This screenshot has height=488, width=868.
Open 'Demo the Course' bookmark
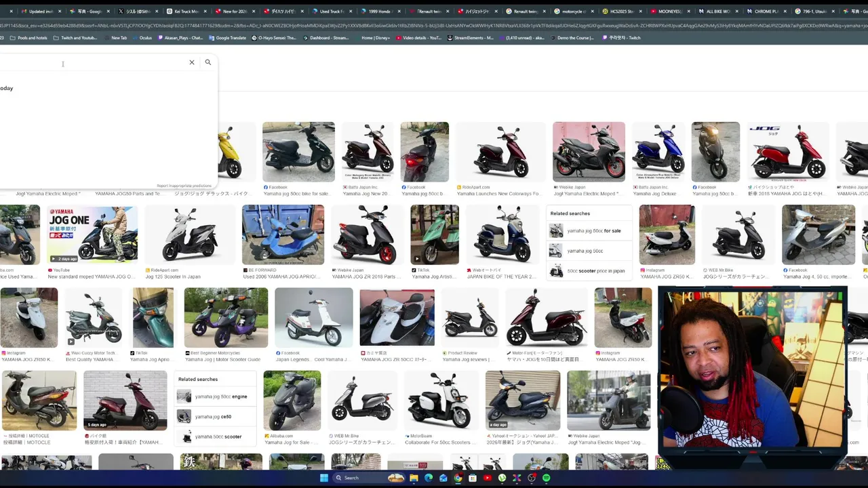click(572, 38)
